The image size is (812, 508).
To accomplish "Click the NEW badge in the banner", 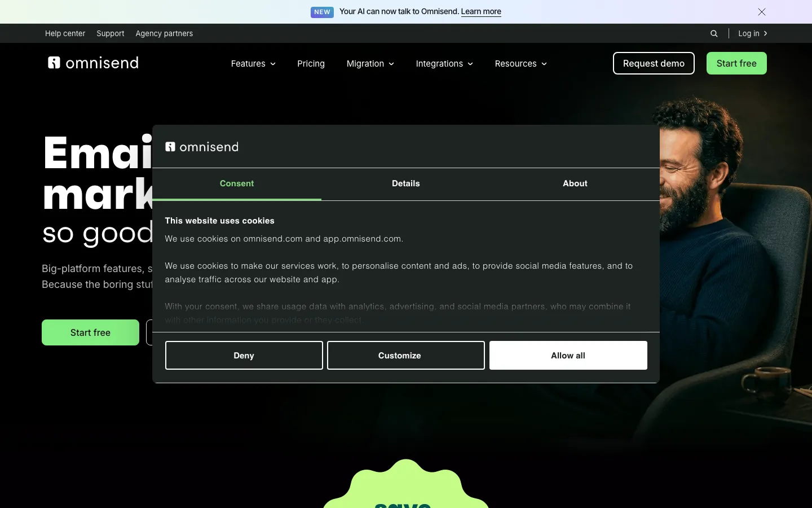I will (322, 12).
